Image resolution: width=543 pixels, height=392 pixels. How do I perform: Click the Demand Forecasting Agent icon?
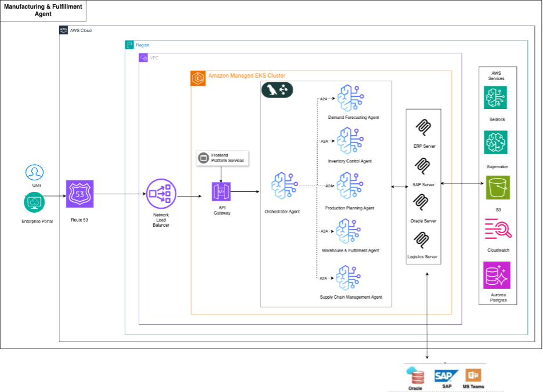(350, 98)
